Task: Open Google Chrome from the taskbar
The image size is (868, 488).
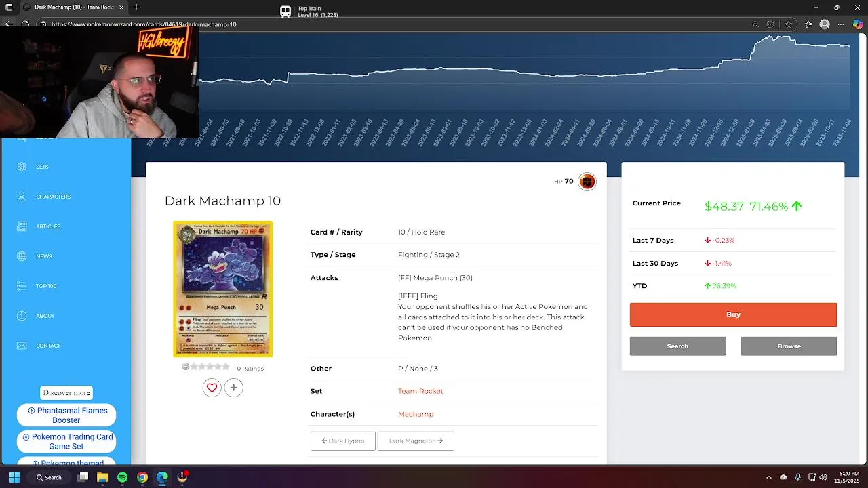Action: (x=142, y=477)
